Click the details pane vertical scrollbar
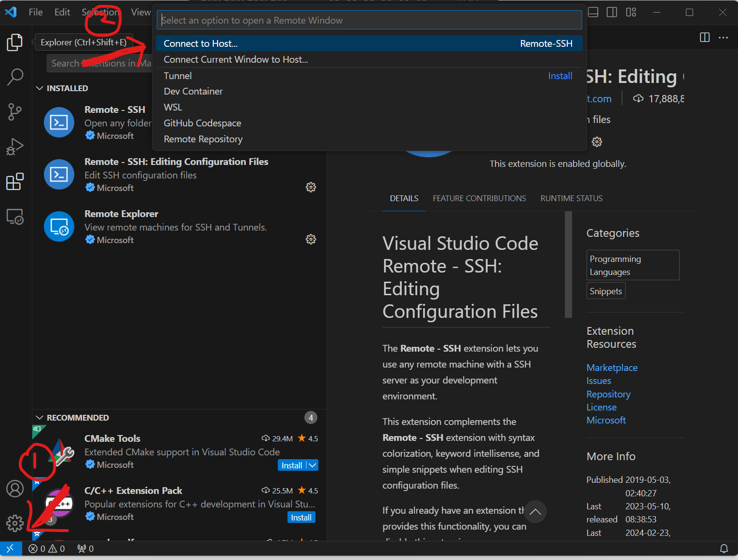The height and width of the screenshot is (560, 738). point(568,264)
